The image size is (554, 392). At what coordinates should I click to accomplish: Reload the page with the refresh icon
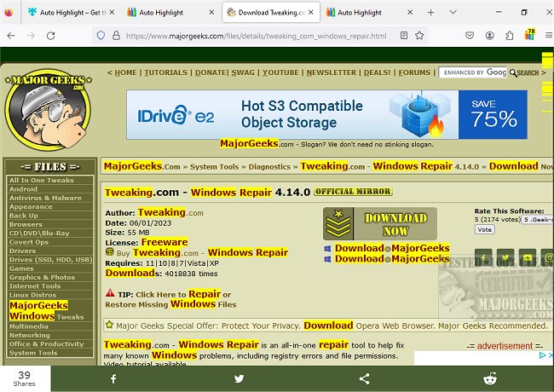[x=51, y=35]
